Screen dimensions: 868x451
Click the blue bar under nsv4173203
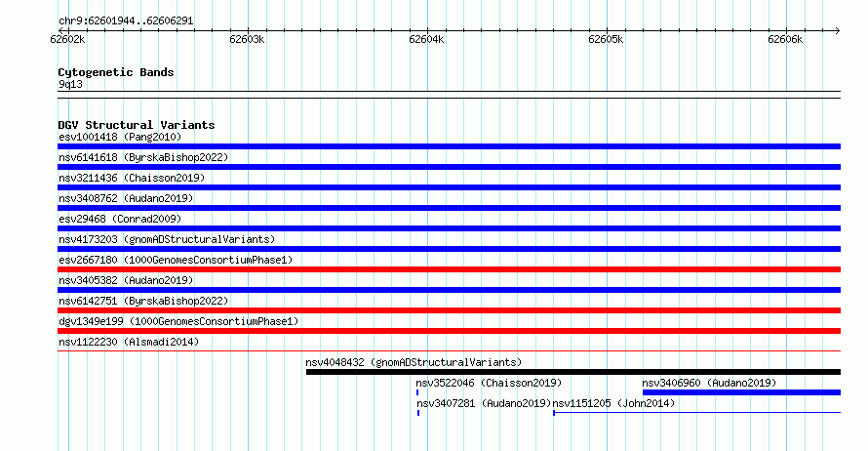(x=449, y=249)
